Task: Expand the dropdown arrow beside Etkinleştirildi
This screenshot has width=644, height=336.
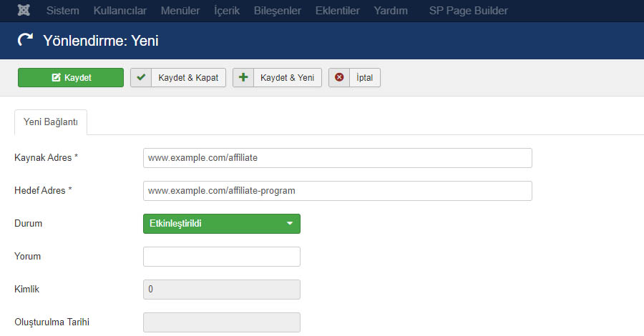Action: pos(290,224)
